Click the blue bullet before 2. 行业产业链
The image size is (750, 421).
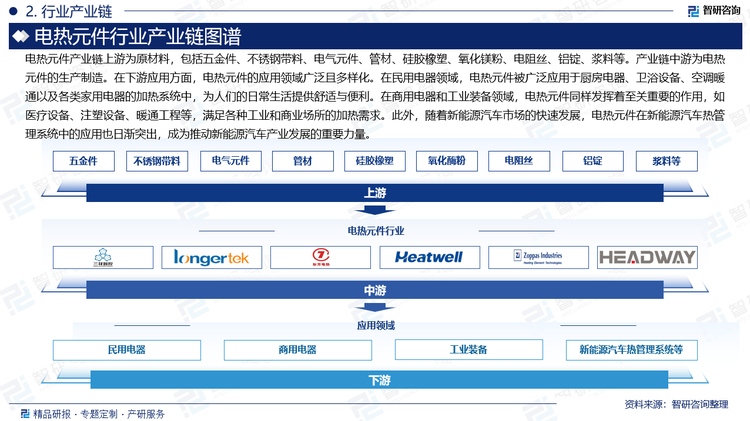pos(13,11)
